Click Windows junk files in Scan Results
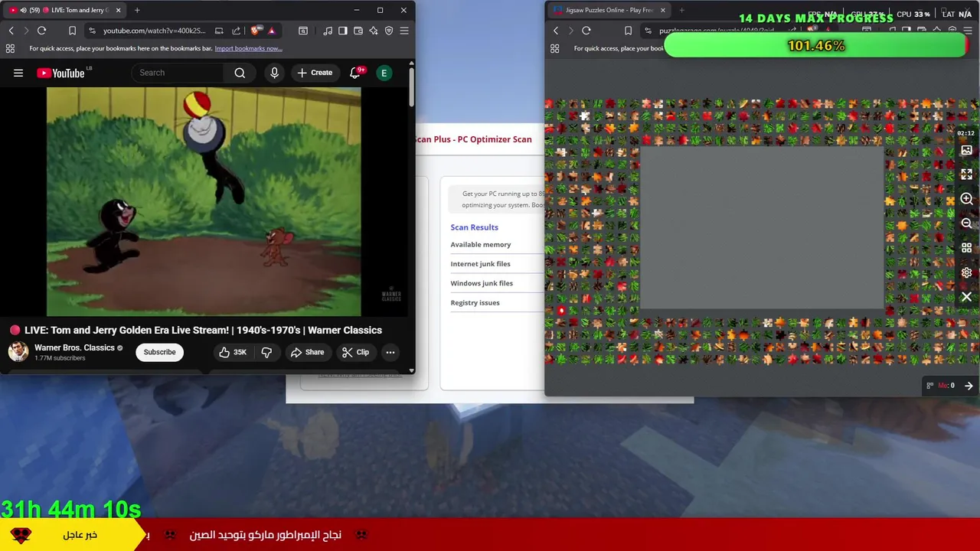Viewport: 980px width, 551px height. coord(482,283)
